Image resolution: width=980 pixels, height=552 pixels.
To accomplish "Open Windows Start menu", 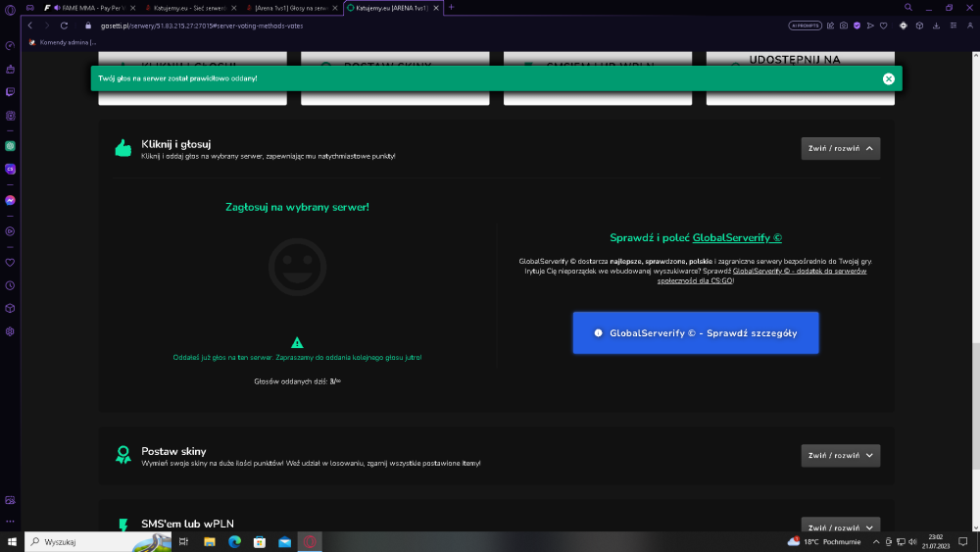I will point(12,542).
